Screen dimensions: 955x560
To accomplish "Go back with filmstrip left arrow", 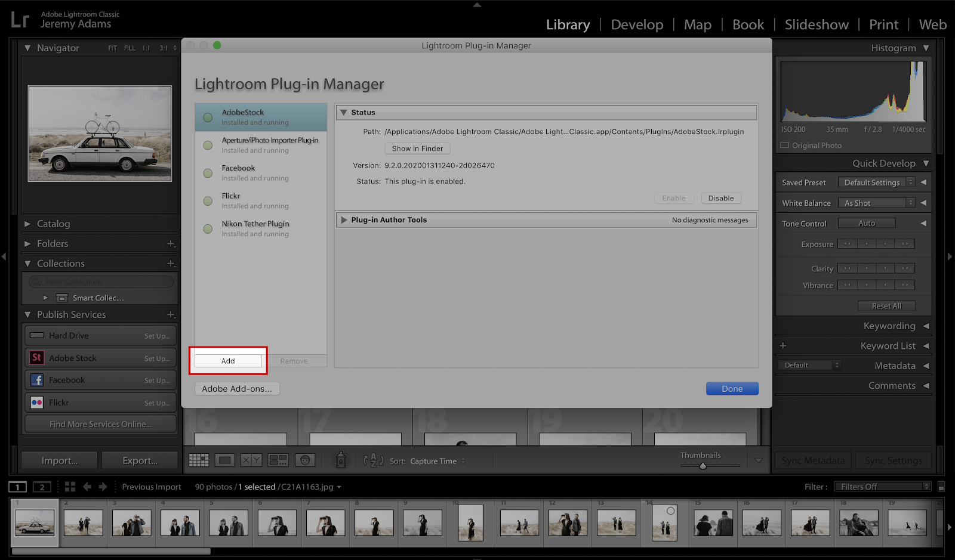I will (87, 487).
